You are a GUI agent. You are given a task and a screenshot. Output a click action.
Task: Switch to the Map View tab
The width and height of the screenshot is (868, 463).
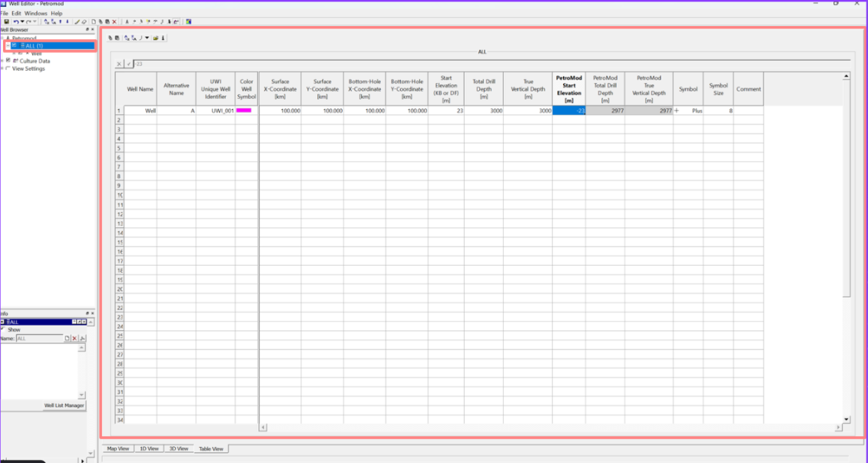118,448
